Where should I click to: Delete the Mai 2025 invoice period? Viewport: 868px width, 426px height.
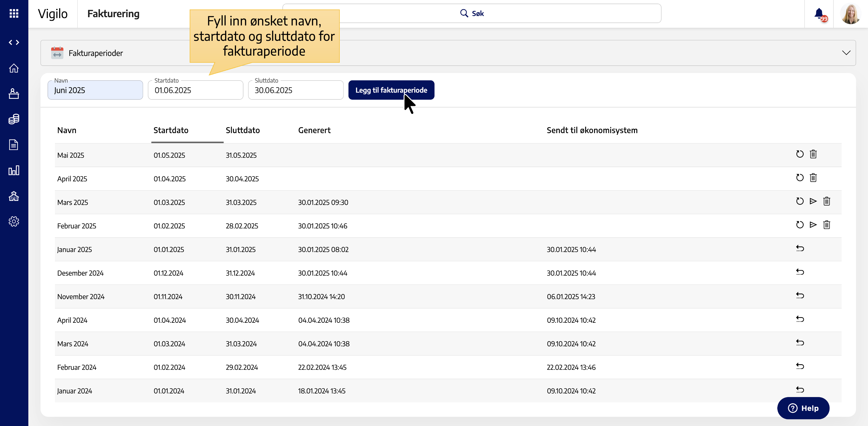[813, 154]
